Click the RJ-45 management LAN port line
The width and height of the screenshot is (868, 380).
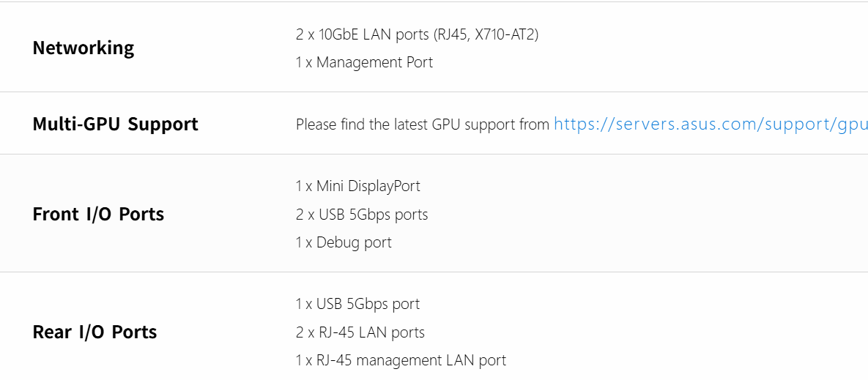click(401, 360)
